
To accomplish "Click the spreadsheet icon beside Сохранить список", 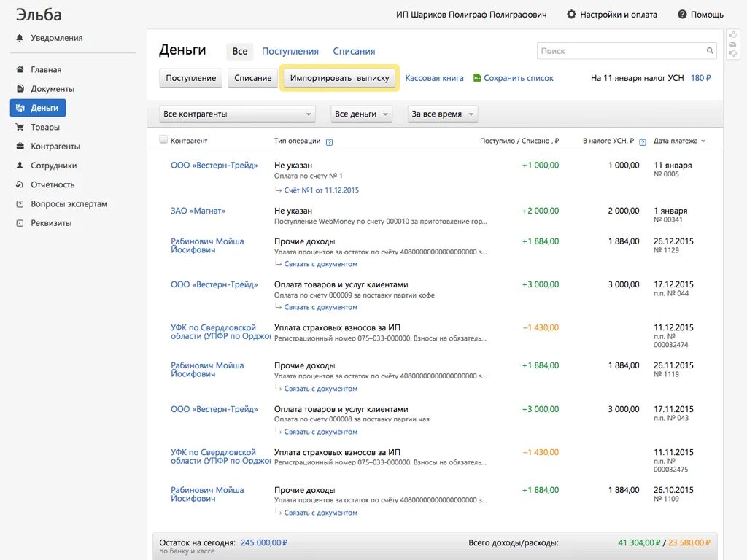I will tap(477, 78).
